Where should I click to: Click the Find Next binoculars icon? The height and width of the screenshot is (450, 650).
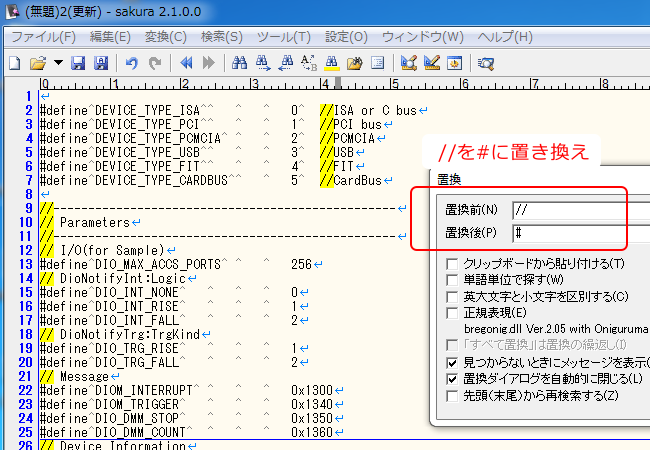coord(262,63)
